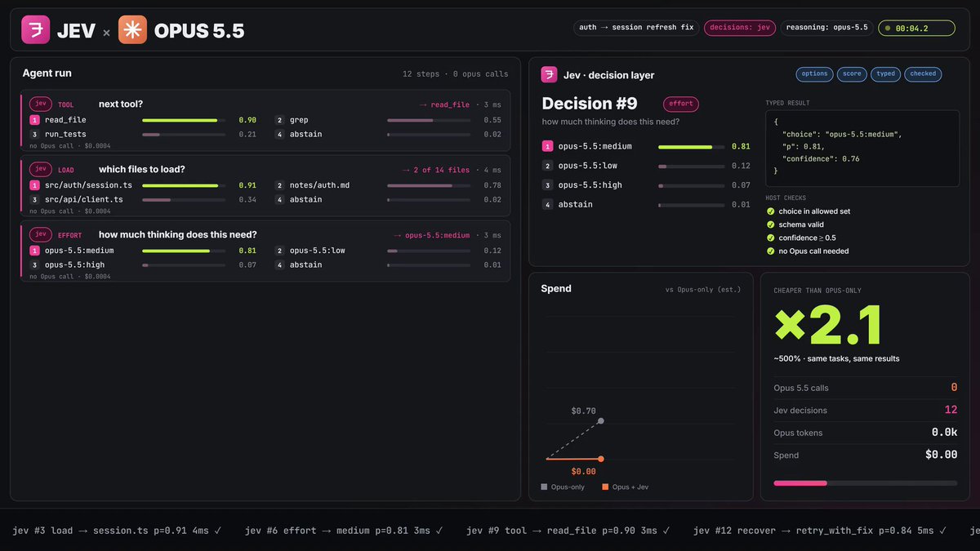
Task: Click the "effort" badge beside Decision #9
Action: [680, 104]
